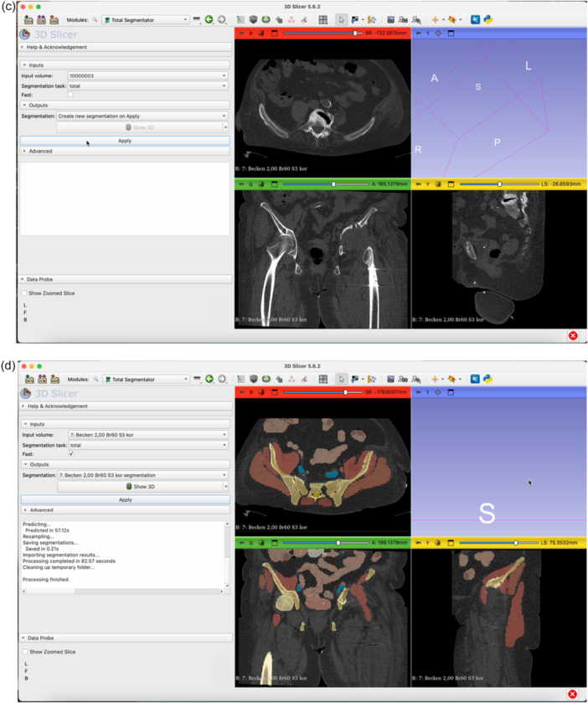Collapse Data Probe section in lower window (d)
This screenshot has height=703, width=588.
pos(126,638)
